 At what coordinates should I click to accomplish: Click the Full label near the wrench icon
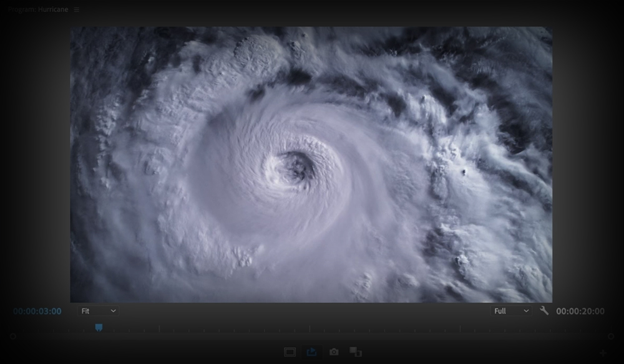click(x=500, y=310)
